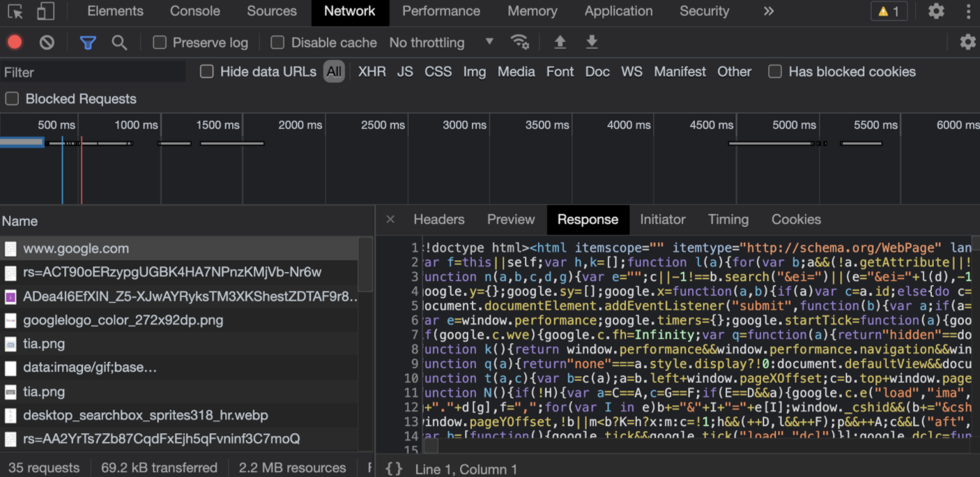Open the Timing tab of request

tap(728, 219)
